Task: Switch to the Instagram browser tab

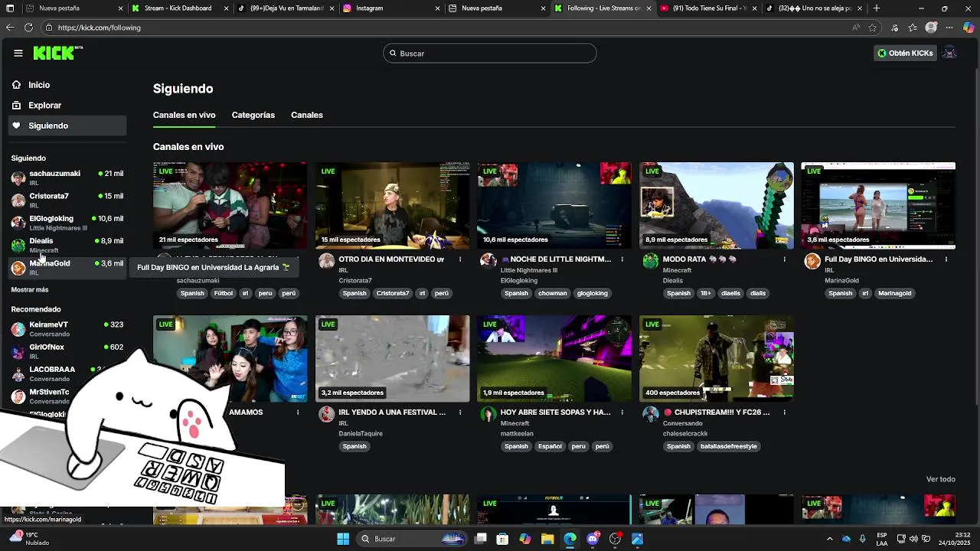Action: pos(390,8)
